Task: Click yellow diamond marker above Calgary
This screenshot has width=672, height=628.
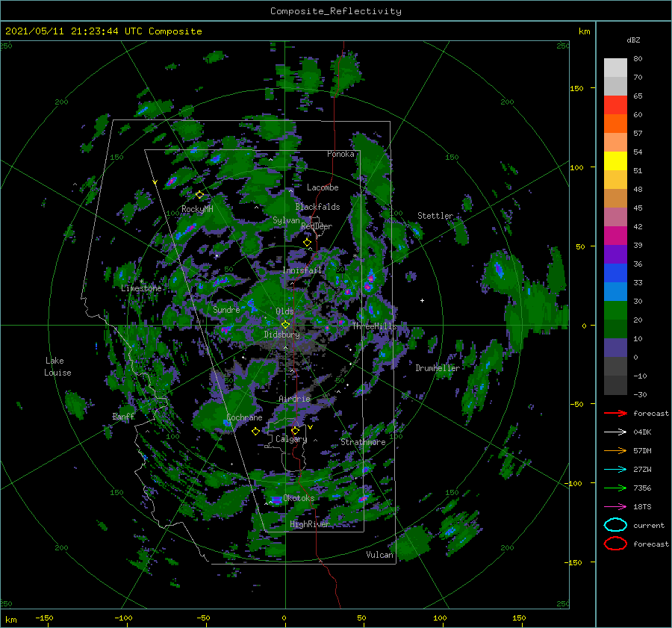Action: point(295,430)
